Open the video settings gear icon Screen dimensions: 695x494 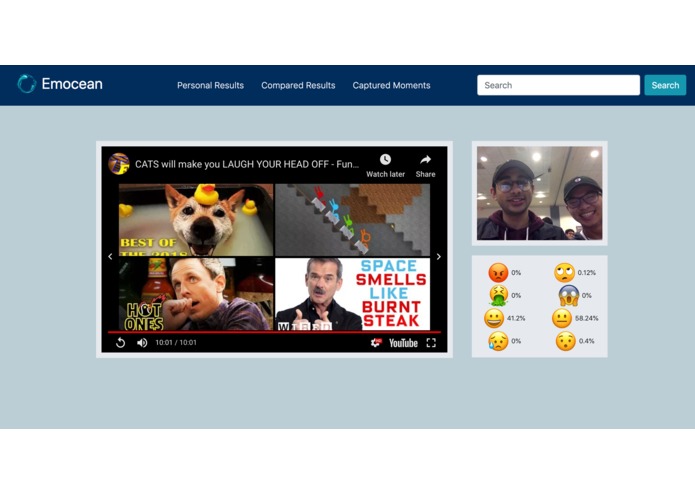[x=376, y=342]
